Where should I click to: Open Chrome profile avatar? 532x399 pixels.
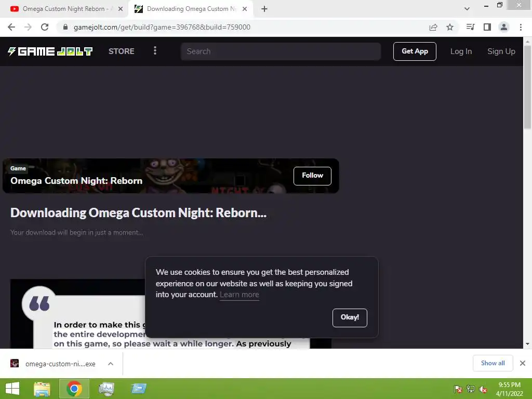coord(504,27)
